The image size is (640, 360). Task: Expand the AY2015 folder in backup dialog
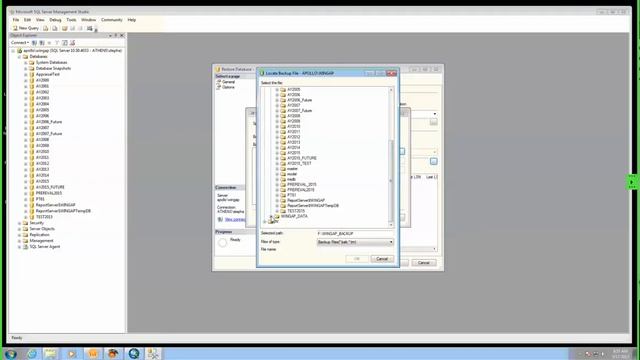[x=277, y=153]
